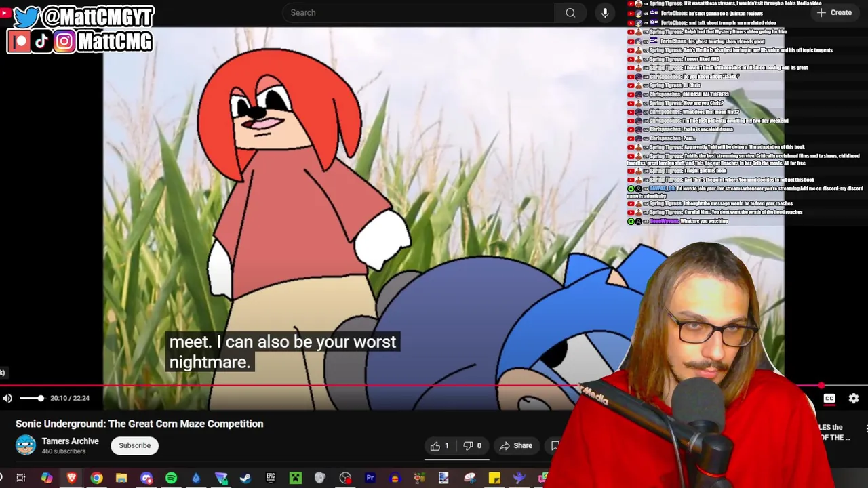The image size is (868, 488).
Task: Like the video with thumbs up
Action: 439,445
